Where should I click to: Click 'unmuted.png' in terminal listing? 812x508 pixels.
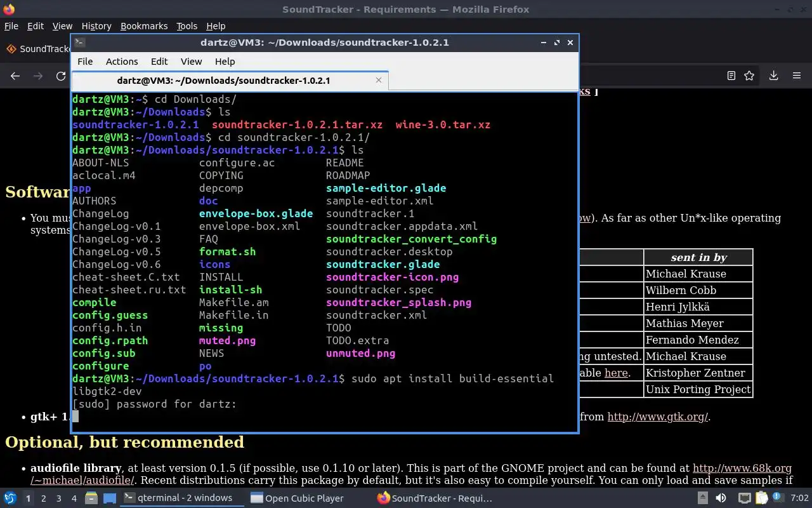360,353
